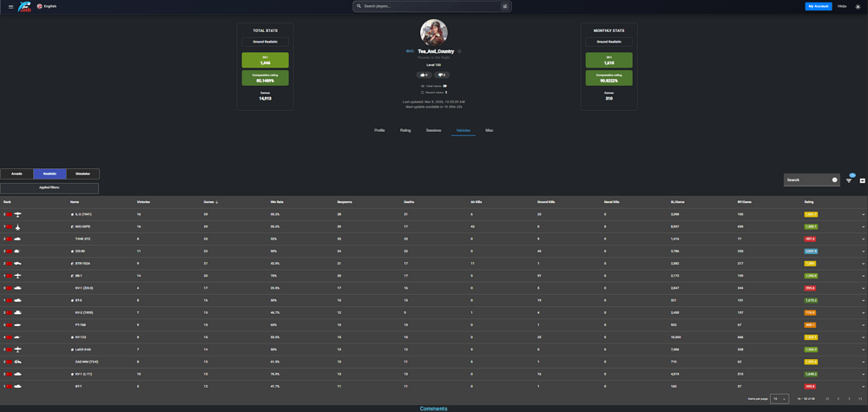Viewport: 868px width, 412px height.
Task: Click the site logo in header
Action: (x=25, y=6)
